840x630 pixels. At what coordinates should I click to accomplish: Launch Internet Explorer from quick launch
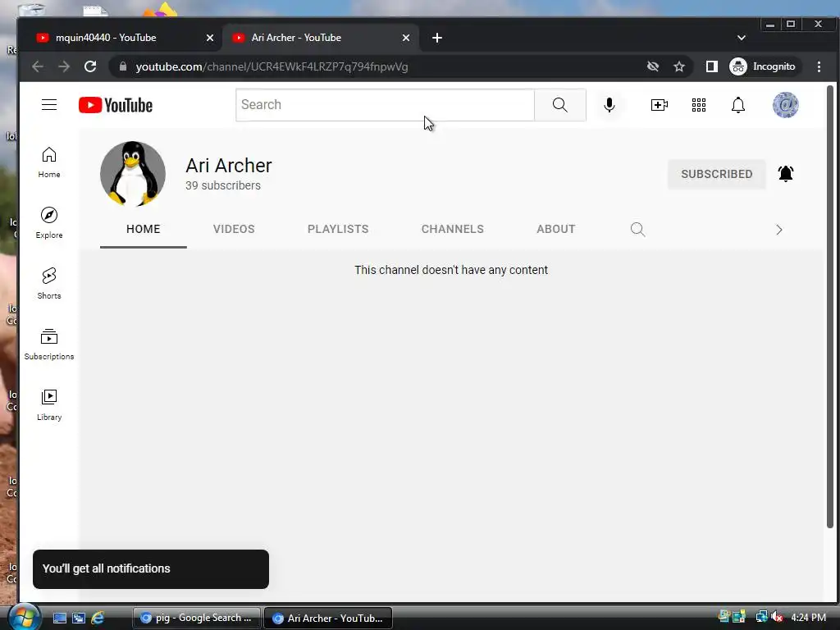pos(98,619)
